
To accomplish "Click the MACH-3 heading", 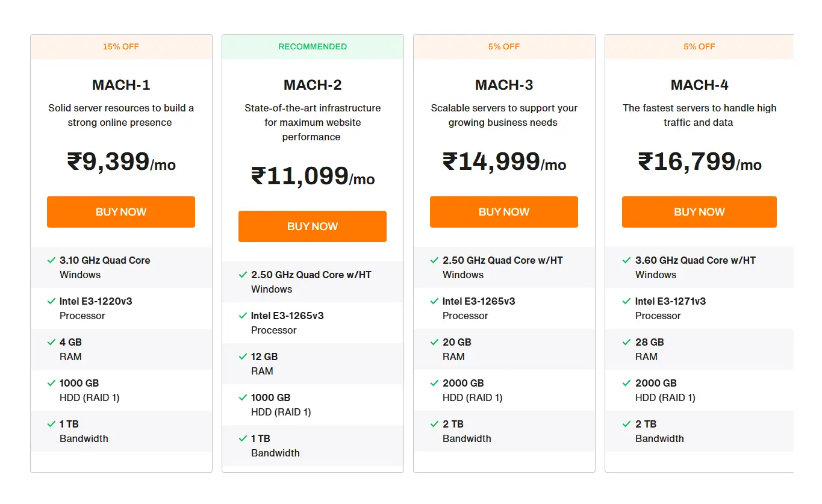I will [x=503, y=85].
